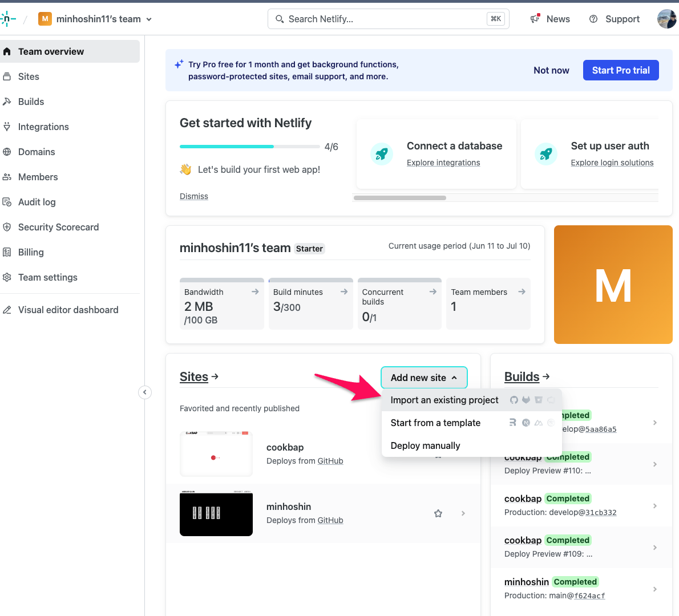Click the Billing sidebar icon
Viewport: 679px width, 616px height.
pos(7,252)
